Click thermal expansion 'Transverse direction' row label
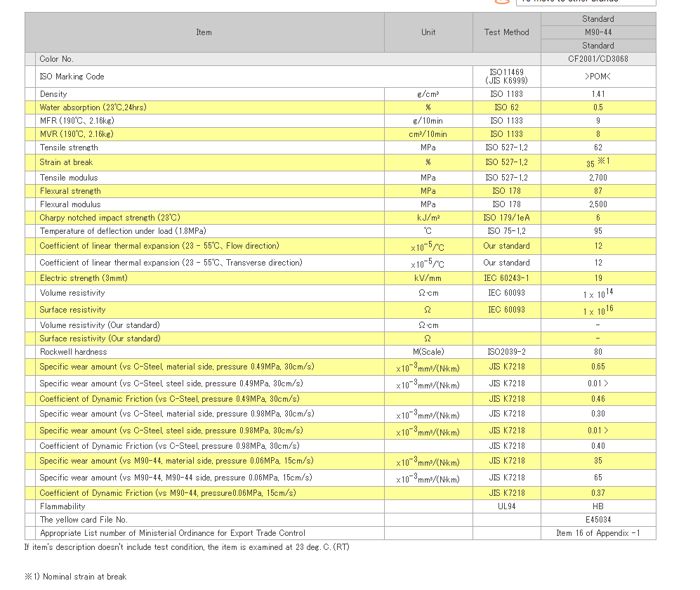Image resolution: width=700 pixels, height=590 pixels. (x=171, y=263)
